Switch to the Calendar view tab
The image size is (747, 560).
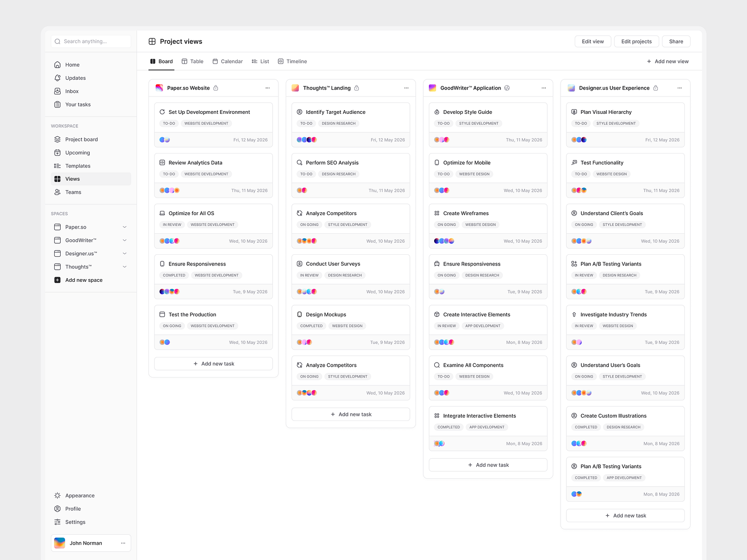click(x=227, y=61)
